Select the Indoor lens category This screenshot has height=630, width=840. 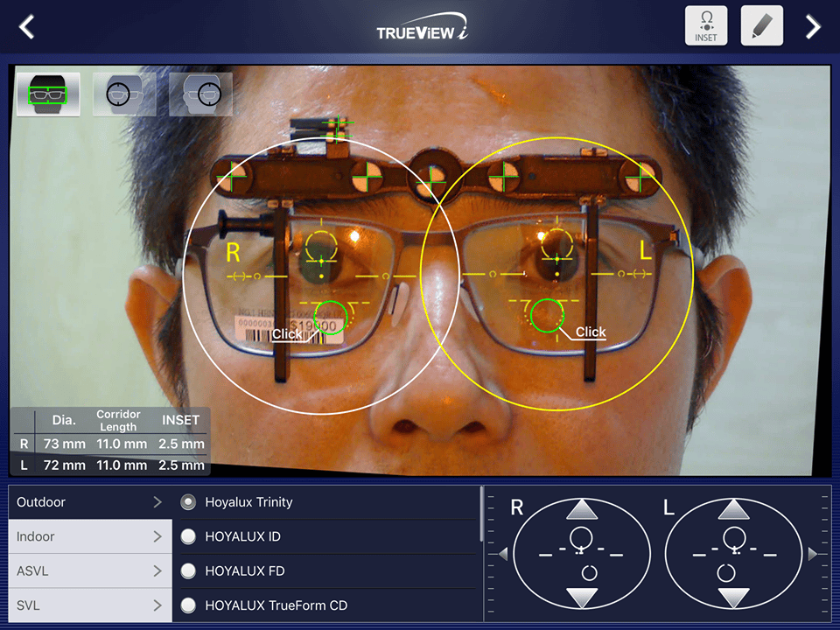[90, 536]
